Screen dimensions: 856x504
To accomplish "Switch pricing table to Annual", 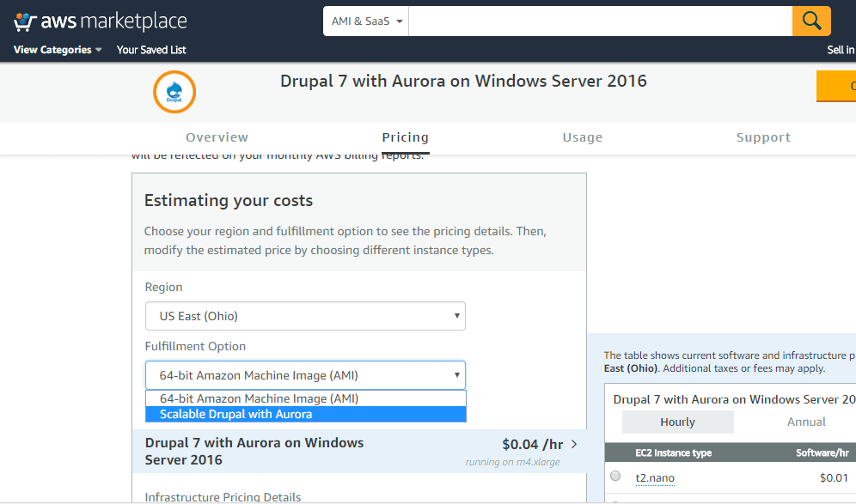I will click(x=805, y=422).
